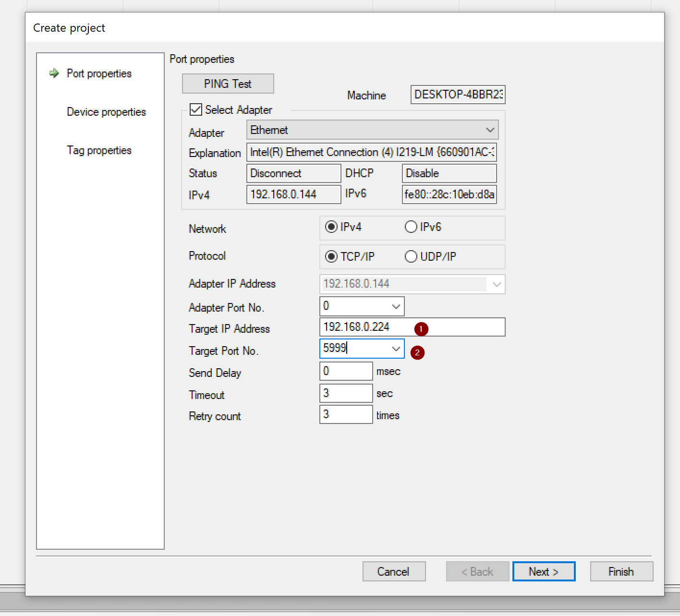The image size is (680, 616).
Task: Click red marker number 1
Action: (x=421, y=329)
